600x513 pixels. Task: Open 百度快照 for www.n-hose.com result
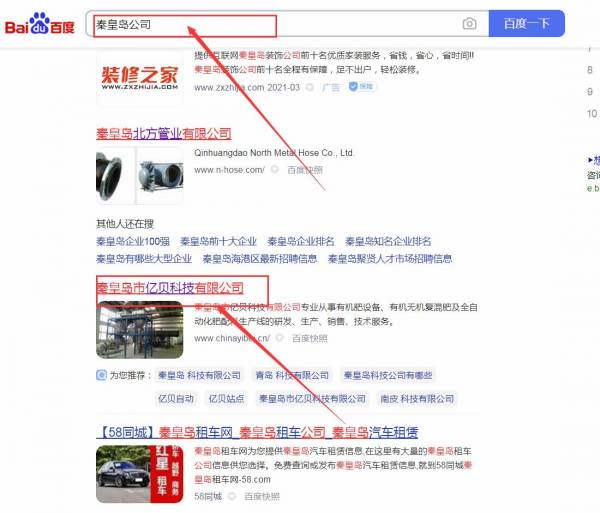[x=306, y=170]
